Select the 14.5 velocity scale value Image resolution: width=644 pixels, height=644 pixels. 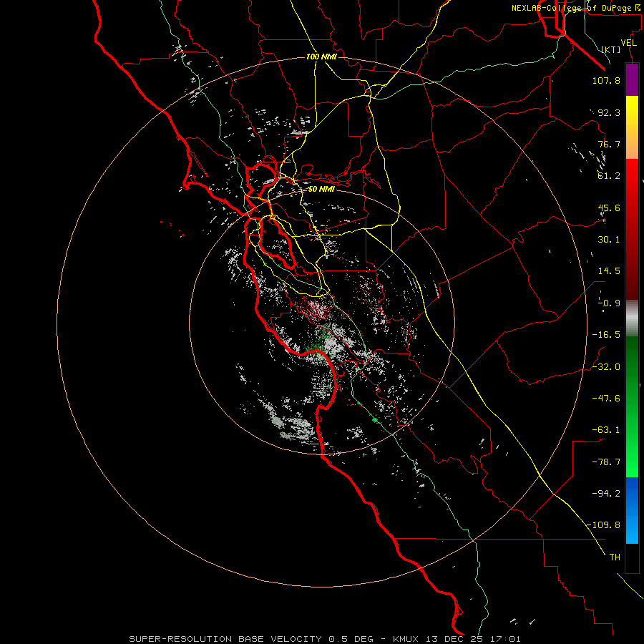coord(609,271)
